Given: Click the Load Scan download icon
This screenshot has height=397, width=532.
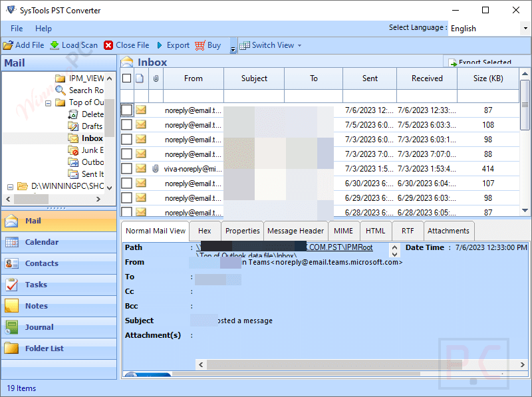Looking at the screenshot, I should tap(55, 45).
